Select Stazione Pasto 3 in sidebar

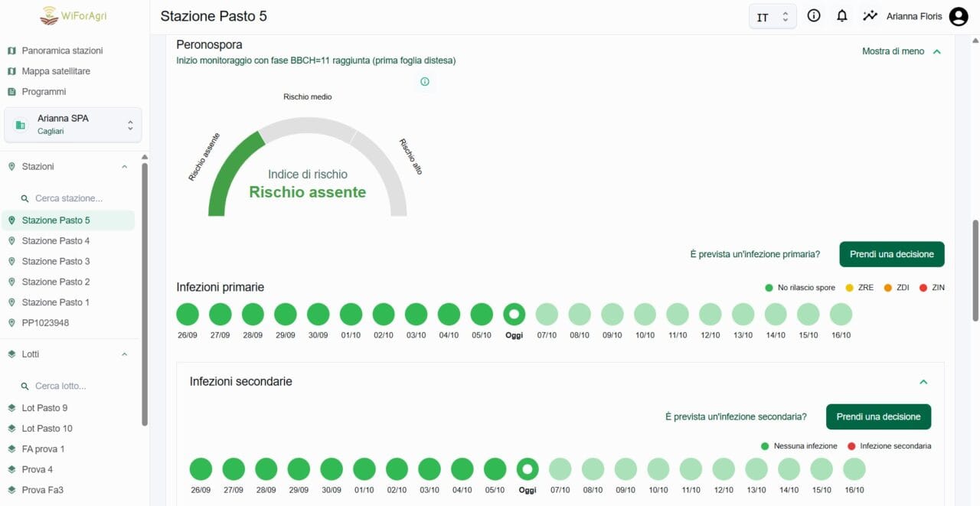pyautogui.click(x=56, y=261)
